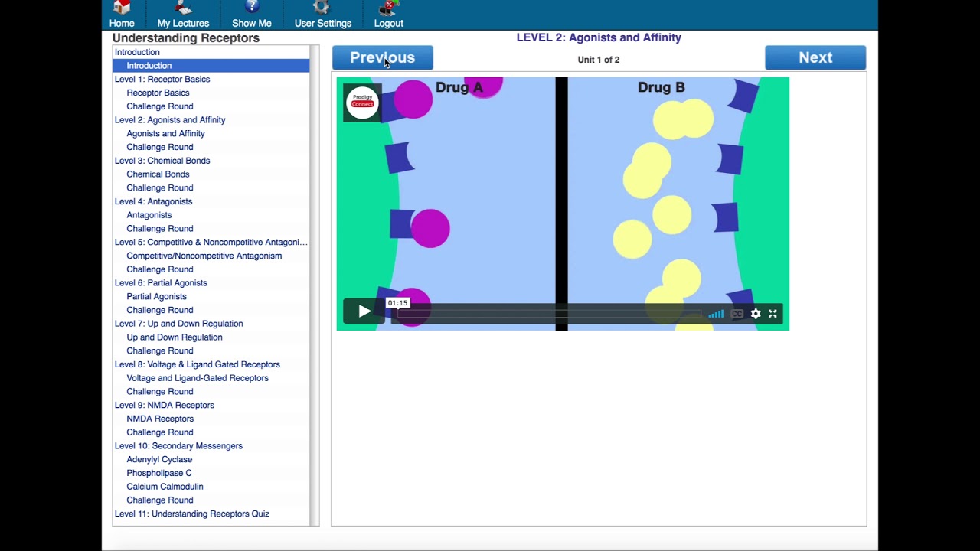Select the Phospholipase C lesson

pyautogui.click(x=159, y=473)
